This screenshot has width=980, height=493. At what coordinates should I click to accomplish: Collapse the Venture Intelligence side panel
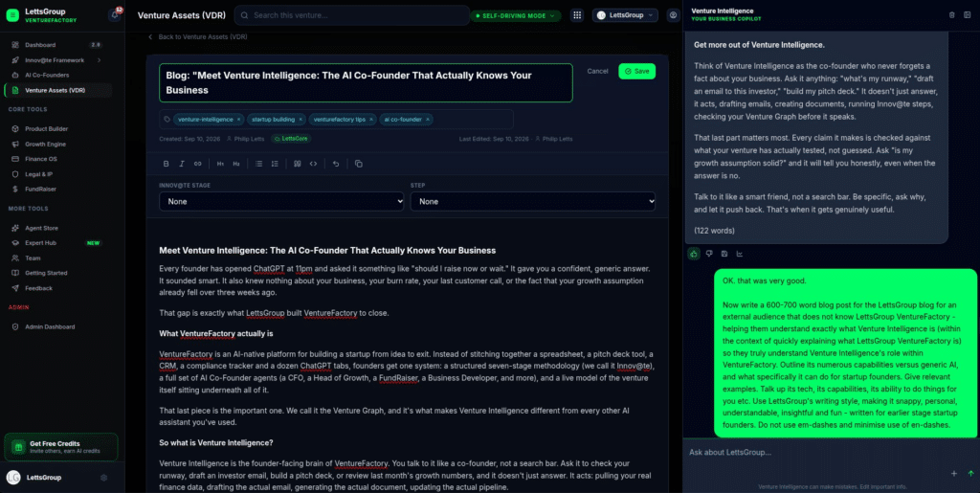point(968,15)
